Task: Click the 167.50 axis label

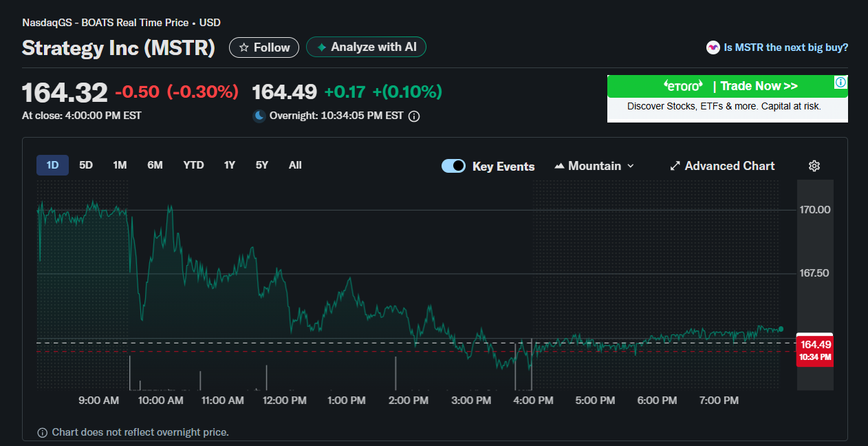Action: (815, 273)
